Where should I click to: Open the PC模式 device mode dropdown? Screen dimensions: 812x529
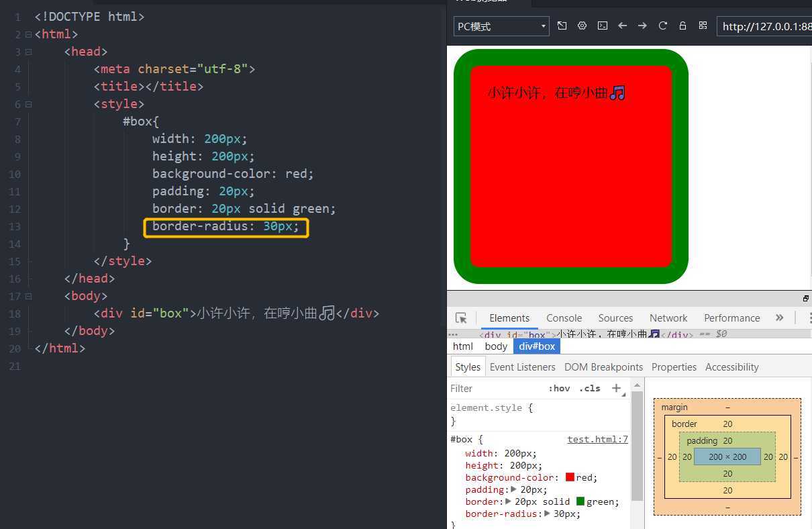501,26
